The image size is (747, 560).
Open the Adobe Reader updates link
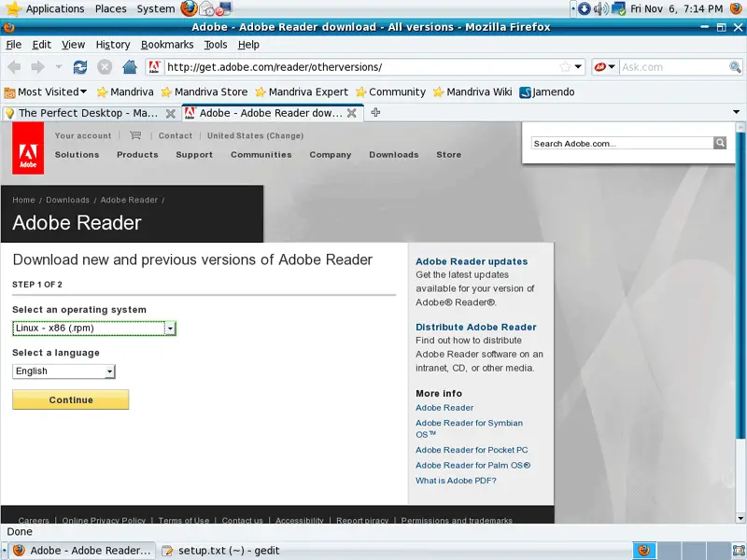coord(472,261)
